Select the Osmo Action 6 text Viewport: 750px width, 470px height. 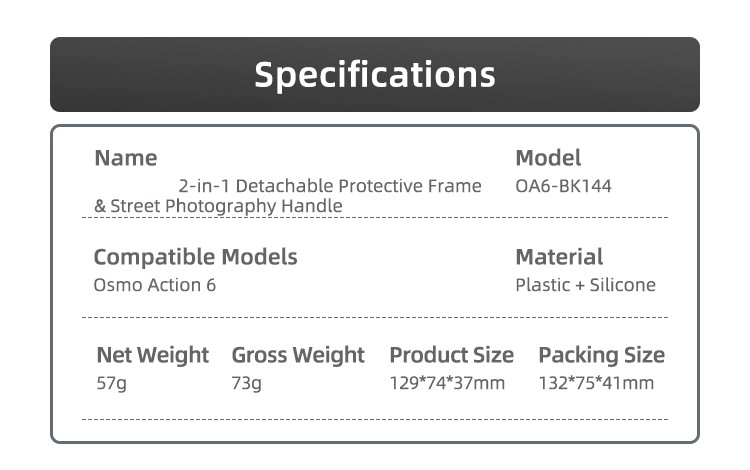(x=155, y=285)
